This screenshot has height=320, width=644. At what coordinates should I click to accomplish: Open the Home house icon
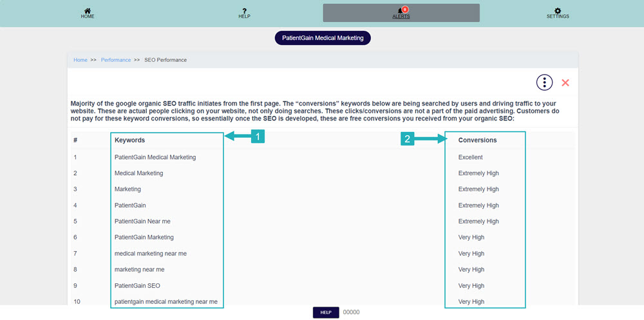pos(88,11)
